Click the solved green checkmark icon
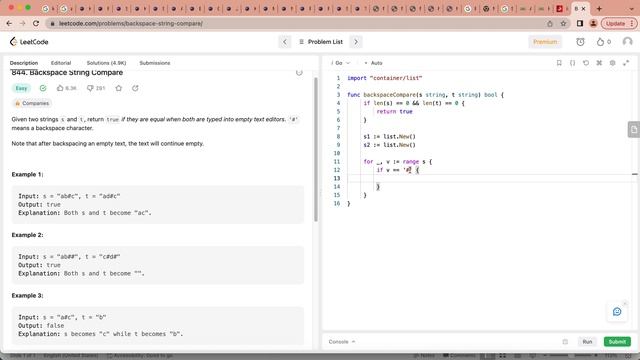This screenshot has width=640, height=360. (43, 88)
